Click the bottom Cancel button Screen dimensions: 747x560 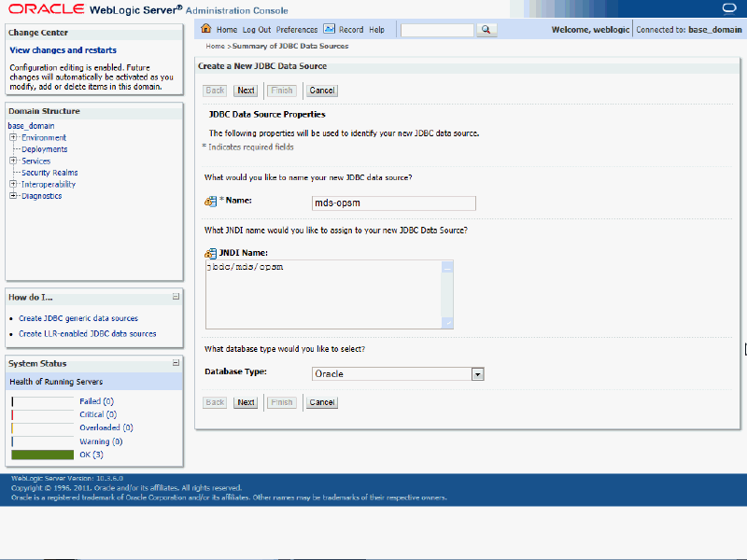[322, 402]
